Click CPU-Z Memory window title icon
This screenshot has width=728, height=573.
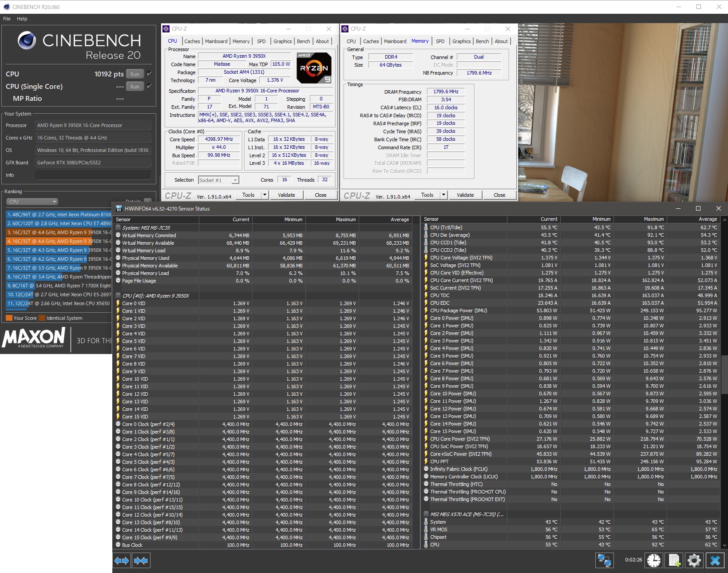point(345,29)
